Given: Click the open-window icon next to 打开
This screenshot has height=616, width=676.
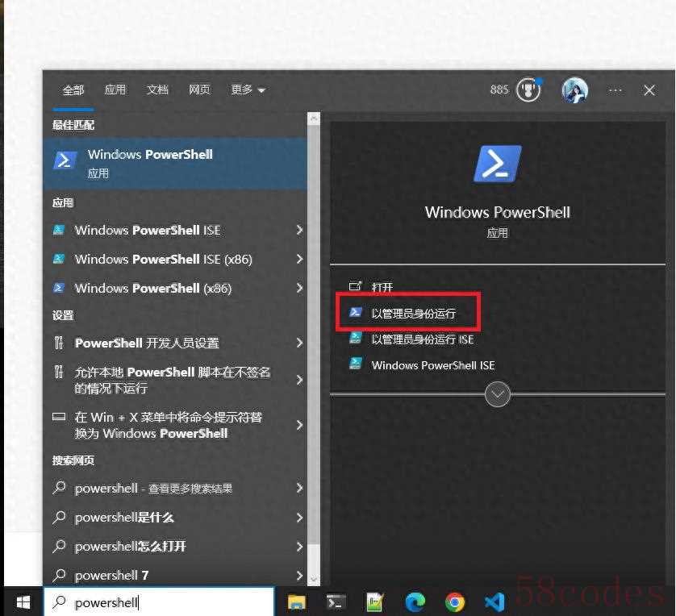Looking at the screenshot, I should (355, 285).
